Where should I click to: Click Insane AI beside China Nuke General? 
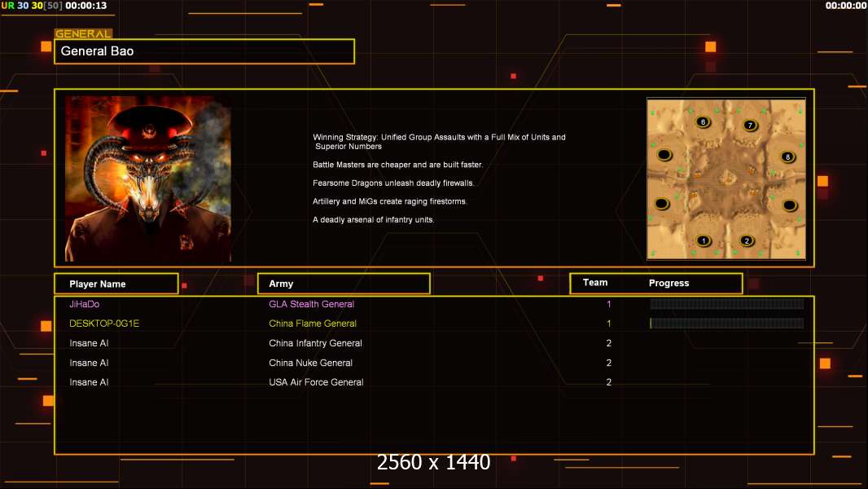tap(89, 363)
